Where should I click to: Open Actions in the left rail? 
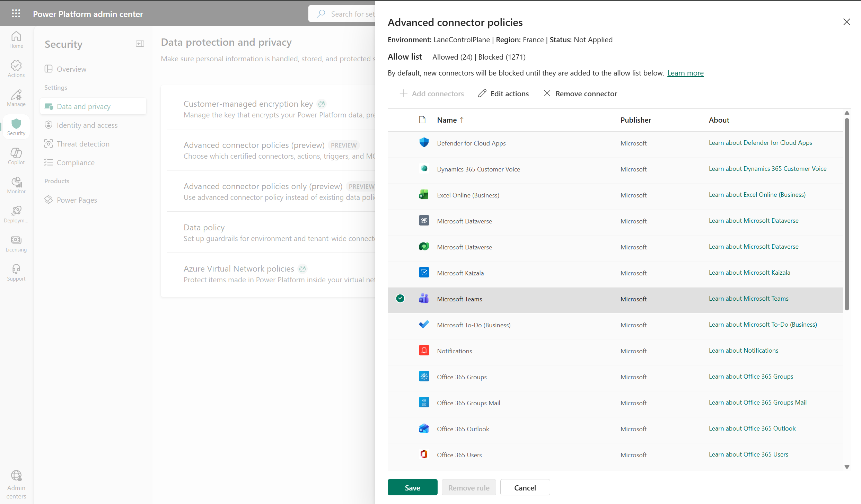click(x=16, y=69)
